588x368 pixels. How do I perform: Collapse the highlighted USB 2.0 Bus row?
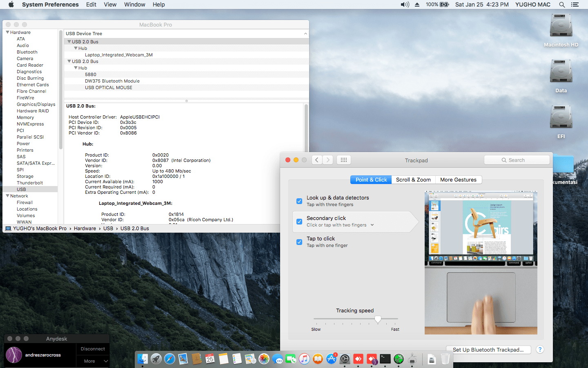pos(69,42)
